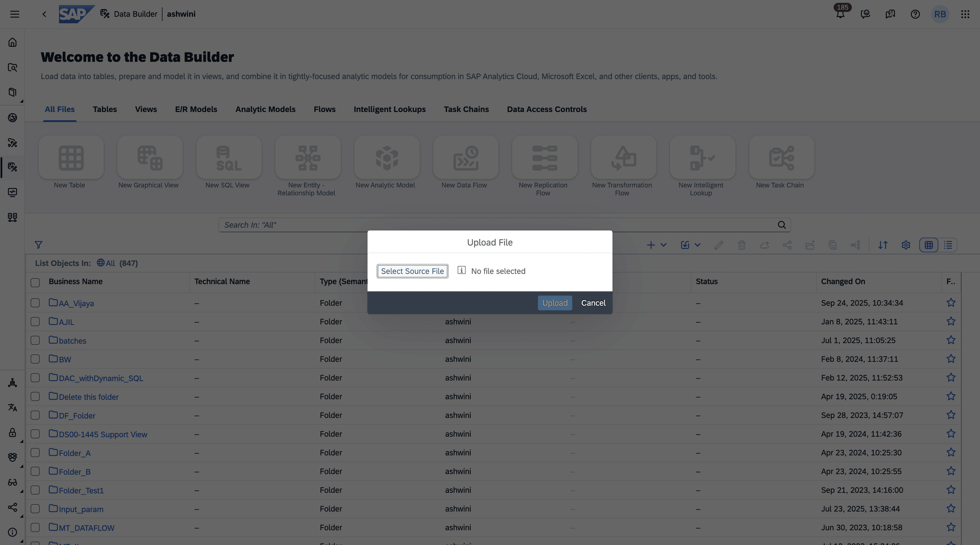This screenshot has width=980, height=545.
Task: Expand the plus create dropdown arrow
Action: tap(664, 245)
